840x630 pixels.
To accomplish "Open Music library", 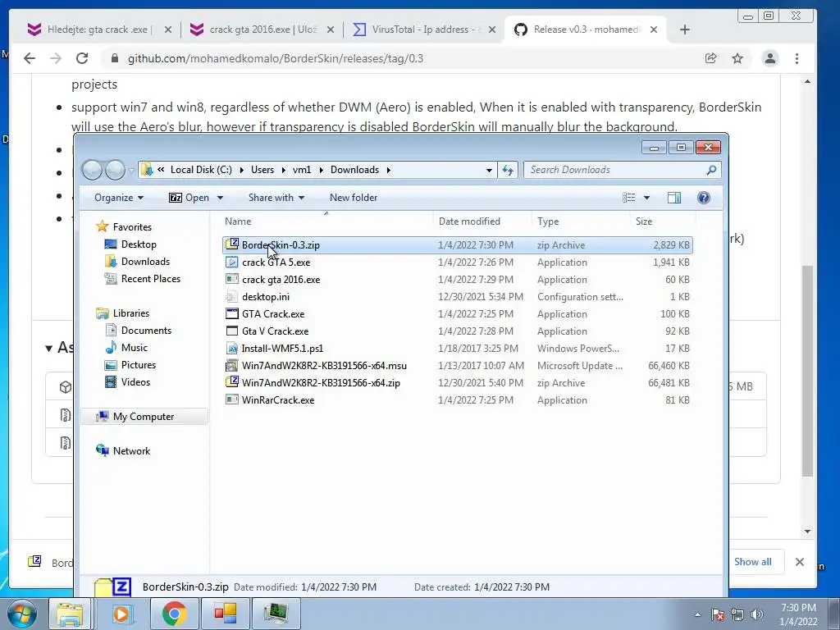I will coord(134,347).
